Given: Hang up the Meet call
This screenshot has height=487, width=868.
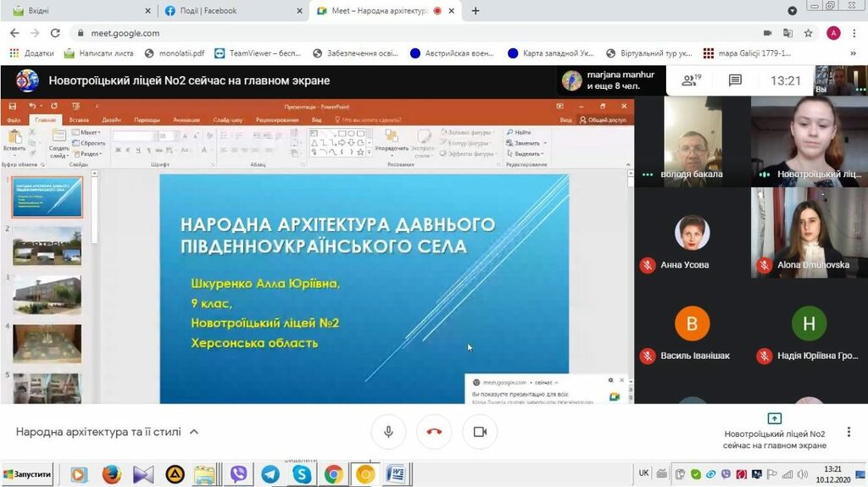Looking at the screenshot, I should 434,431.
